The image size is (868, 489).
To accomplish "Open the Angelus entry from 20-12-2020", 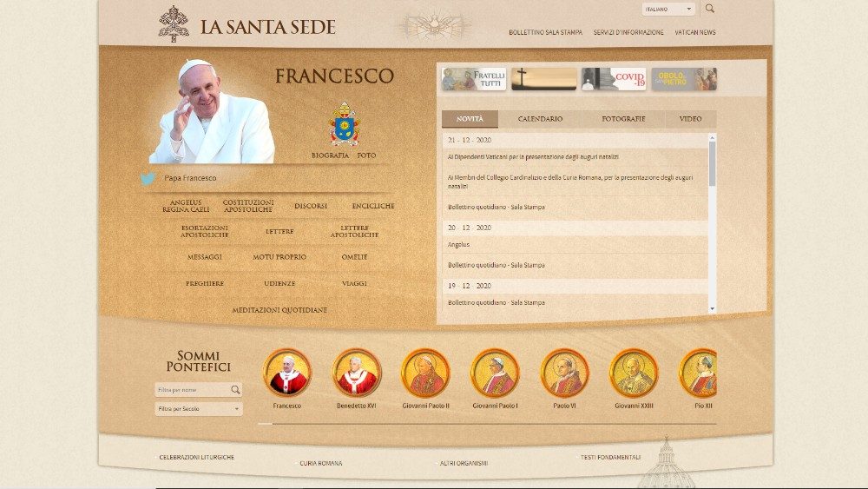I will coord(458,245).
